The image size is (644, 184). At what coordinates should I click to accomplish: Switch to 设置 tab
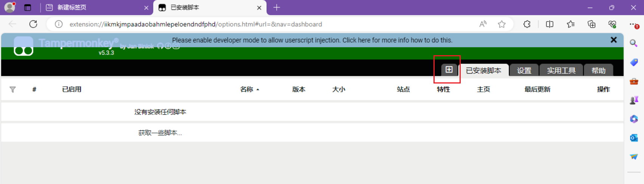pyautogui.click(x=524, y=71)
